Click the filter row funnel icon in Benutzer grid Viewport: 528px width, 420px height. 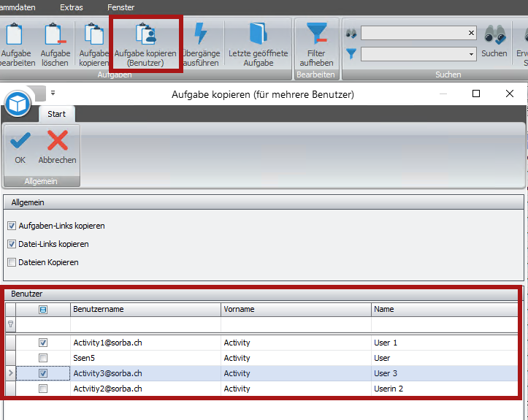click(x=10, y=324)
